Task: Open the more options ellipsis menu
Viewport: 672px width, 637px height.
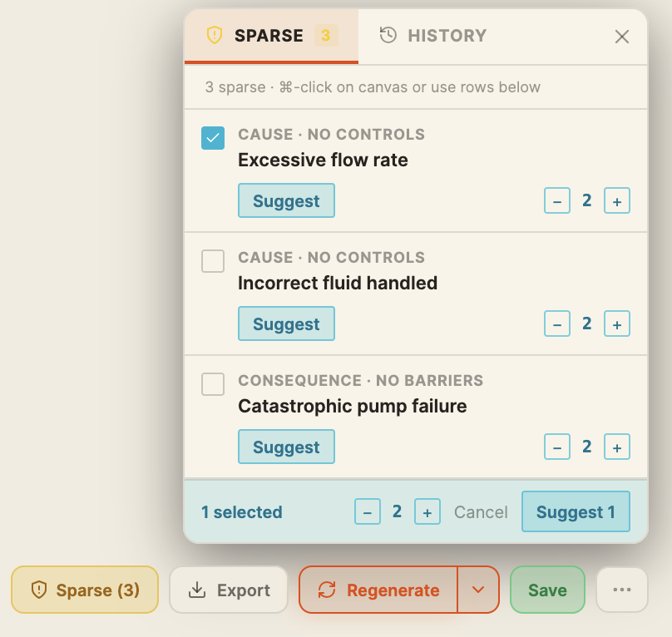Action: point(622,590)
